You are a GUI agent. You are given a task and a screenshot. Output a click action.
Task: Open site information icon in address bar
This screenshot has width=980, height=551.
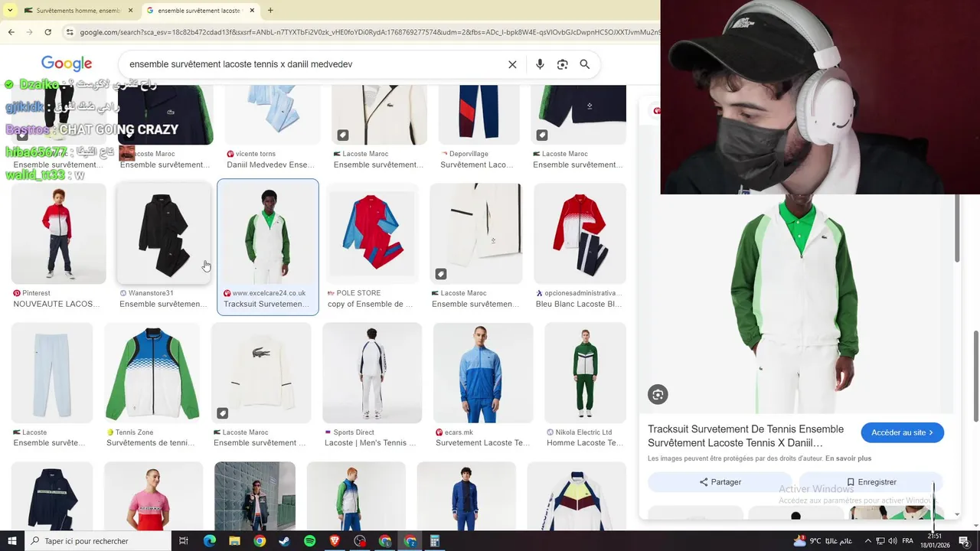point(70,32)
